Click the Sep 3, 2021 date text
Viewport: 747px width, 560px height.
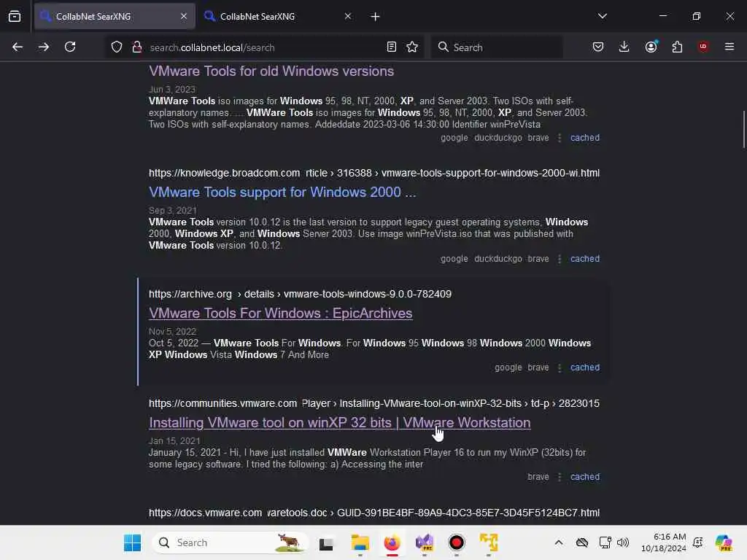pos(172,211)
